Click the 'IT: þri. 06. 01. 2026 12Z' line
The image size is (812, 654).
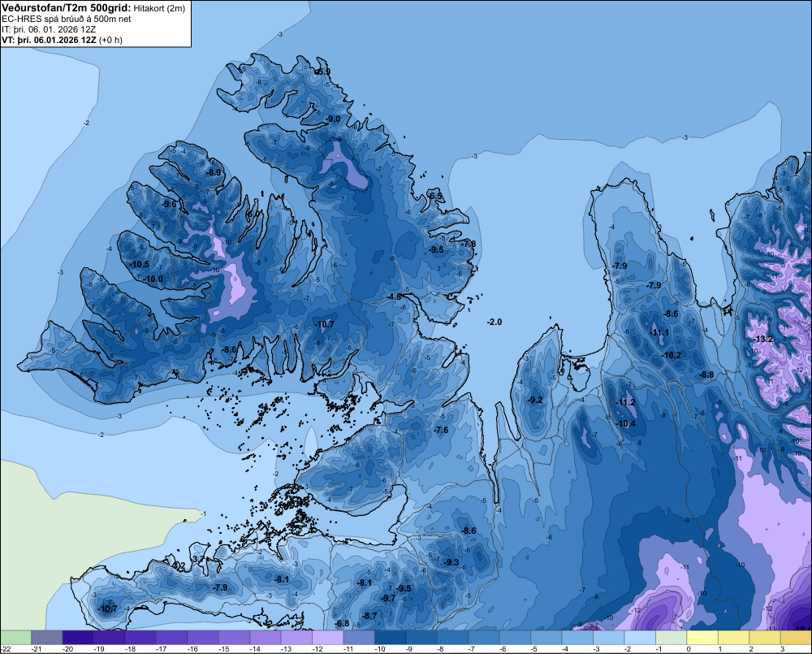49,29
